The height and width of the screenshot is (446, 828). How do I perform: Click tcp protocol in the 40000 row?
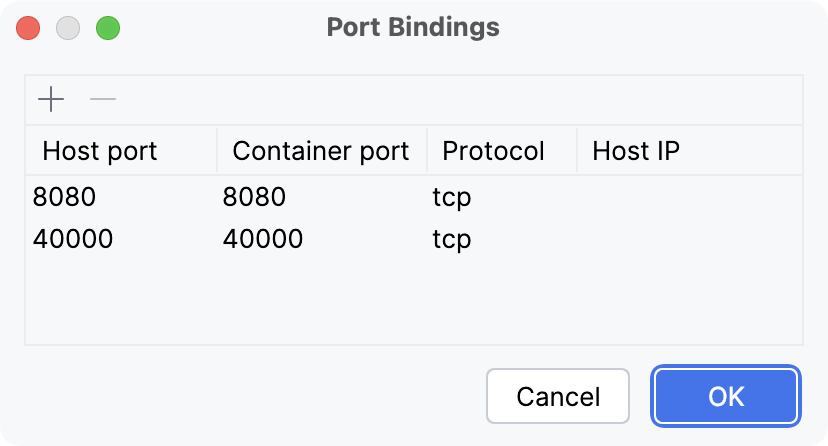click(452, 239)
